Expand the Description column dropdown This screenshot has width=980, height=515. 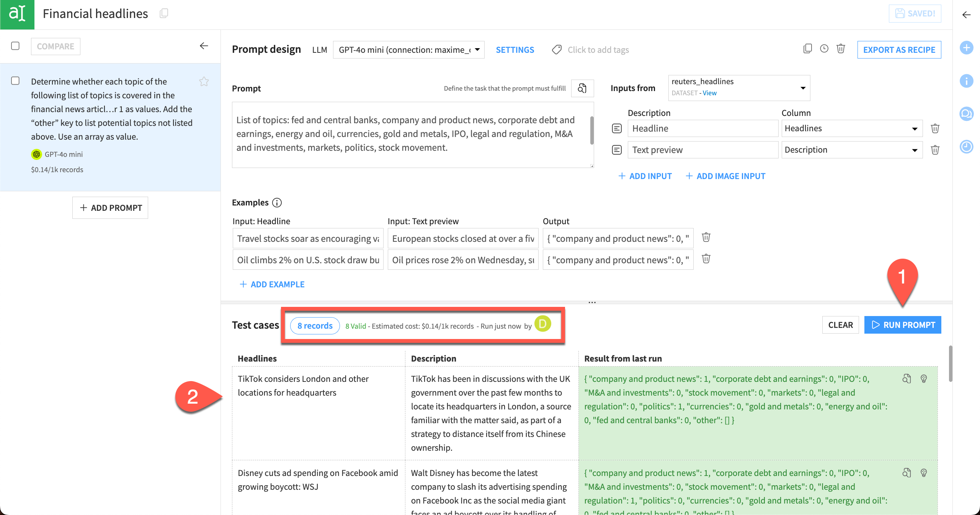click(x=915, y=150)
